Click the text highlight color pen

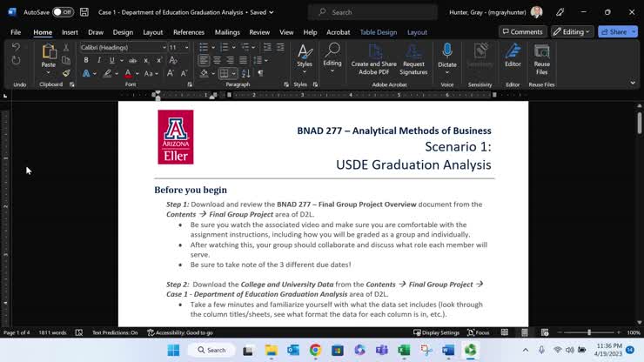[x=107, y=74]
